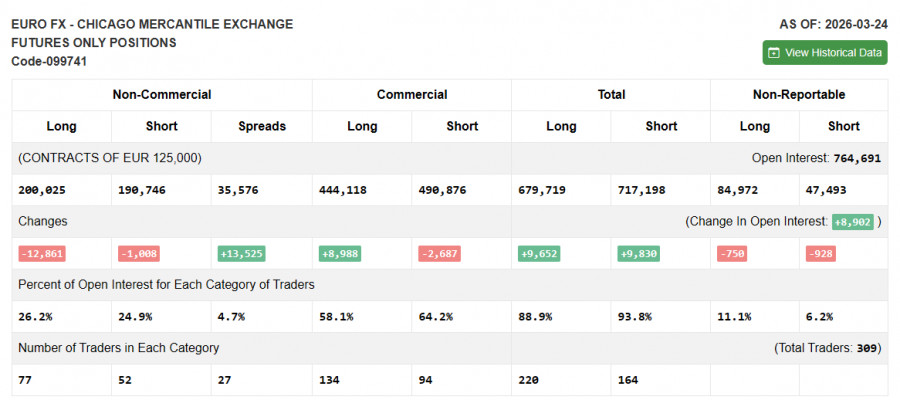900x400 pixels.
Task: Click the Non-Reportable column group header
Action: pyautogui.click(x=798, y=95)
